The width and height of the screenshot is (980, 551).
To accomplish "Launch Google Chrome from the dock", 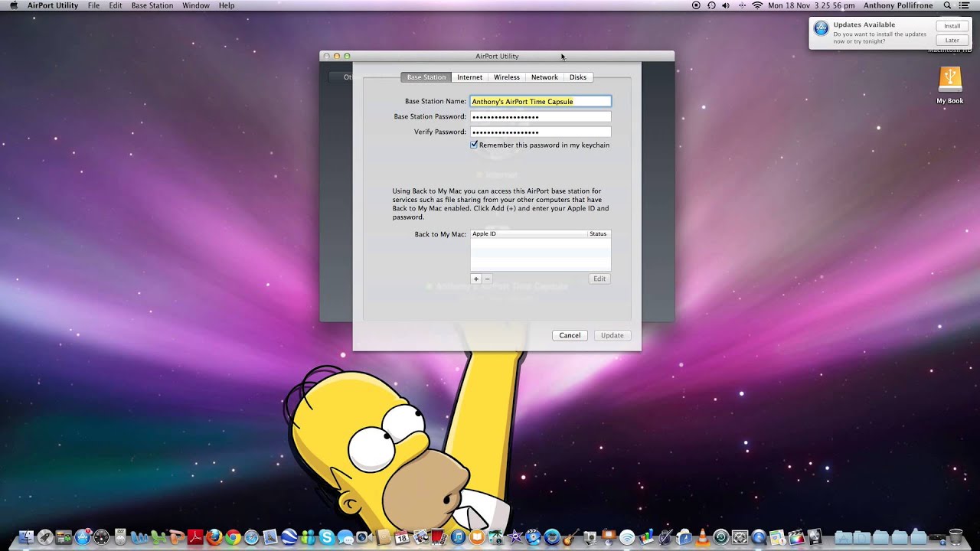I will tap(233, 537).
